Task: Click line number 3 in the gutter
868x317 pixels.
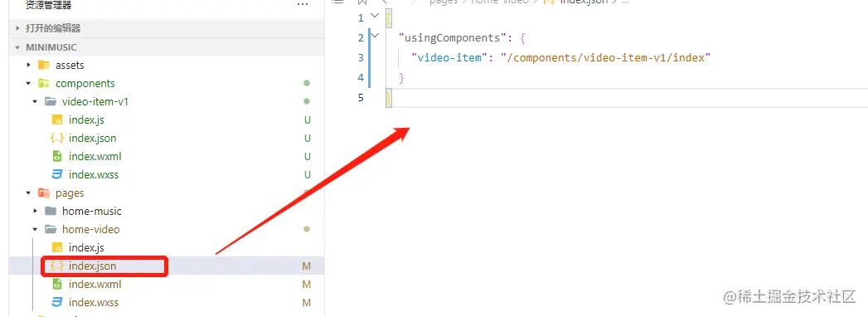Action: click(x=361, y=57)
